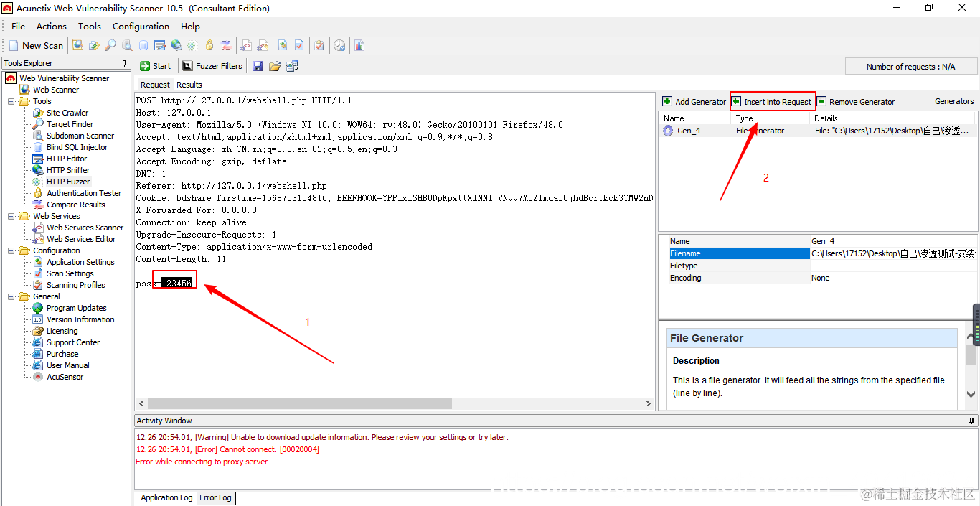Open Scanning Profiles clipboard toolbar icon
This screenshot has width=980, height=506.
(319, 45)
